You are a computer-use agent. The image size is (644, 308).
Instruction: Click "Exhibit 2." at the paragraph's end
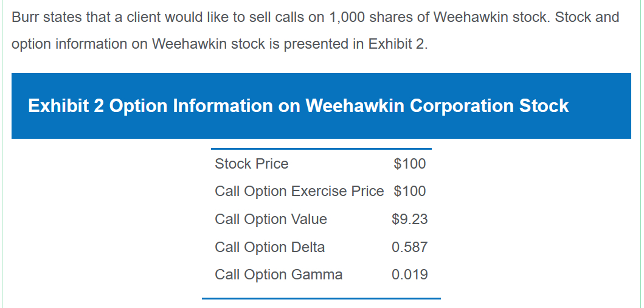click(x=398, y=45)
